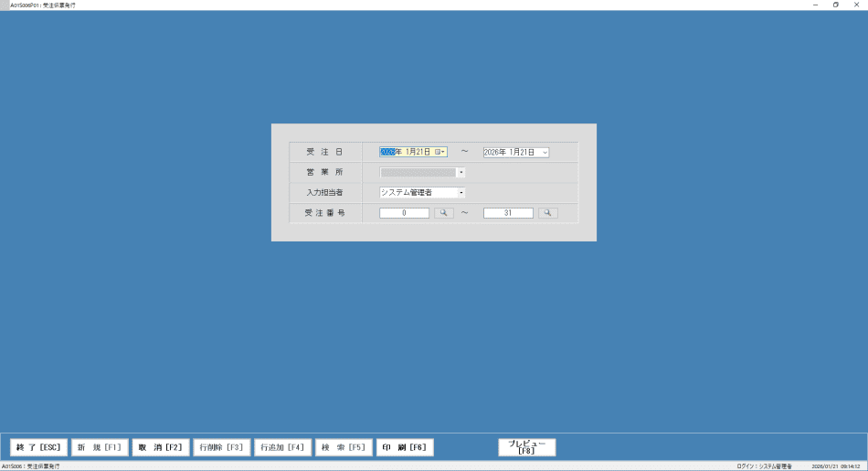Click the application icon in title bar

[5, 5]
